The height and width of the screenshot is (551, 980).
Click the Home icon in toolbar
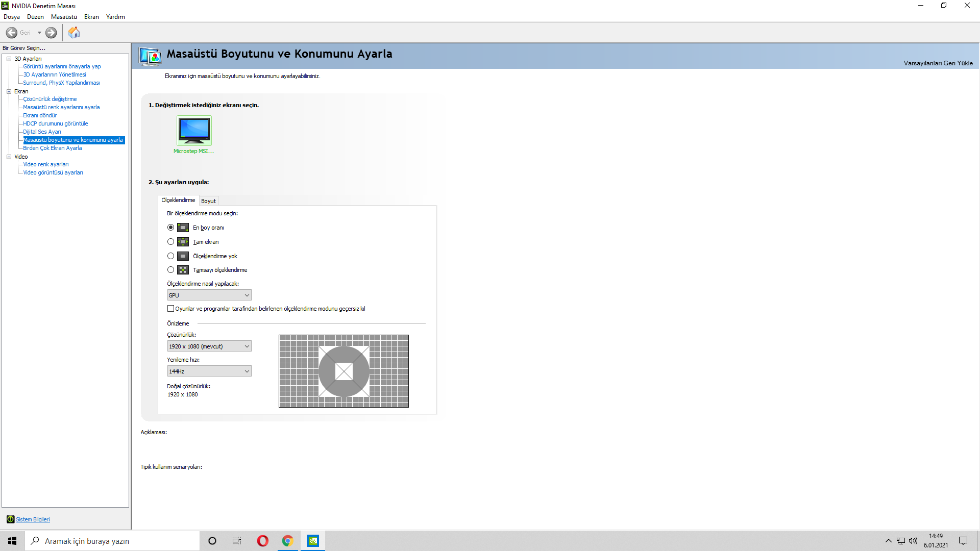pos(74,33)
